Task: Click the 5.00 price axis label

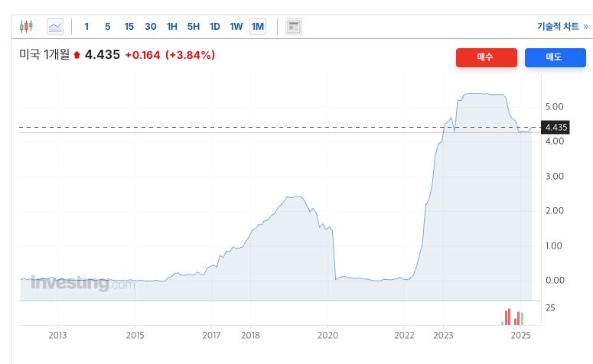Action: (555, 107)
